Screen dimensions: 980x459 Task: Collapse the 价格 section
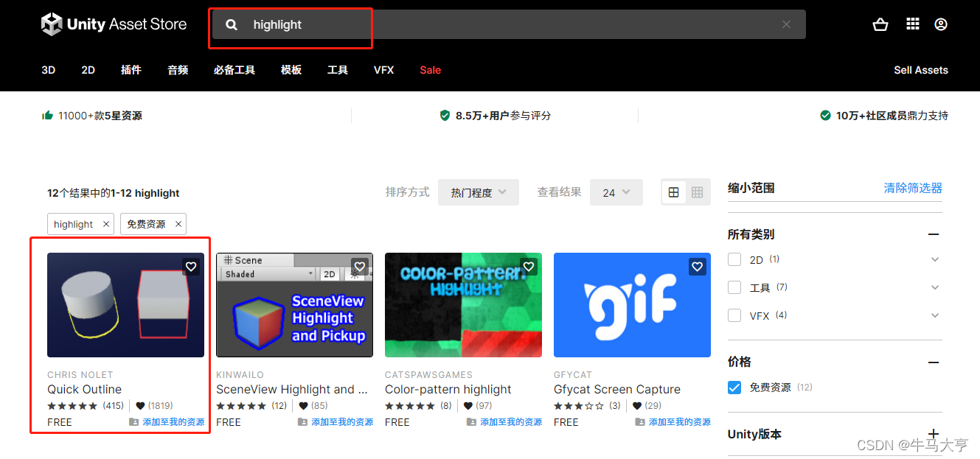pos(934,362)
